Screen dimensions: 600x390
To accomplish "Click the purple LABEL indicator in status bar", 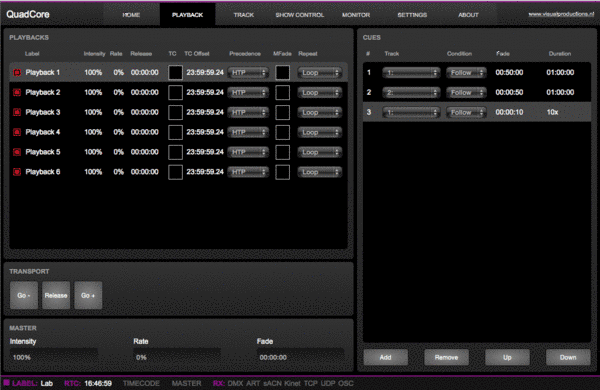I will point(7,383).
